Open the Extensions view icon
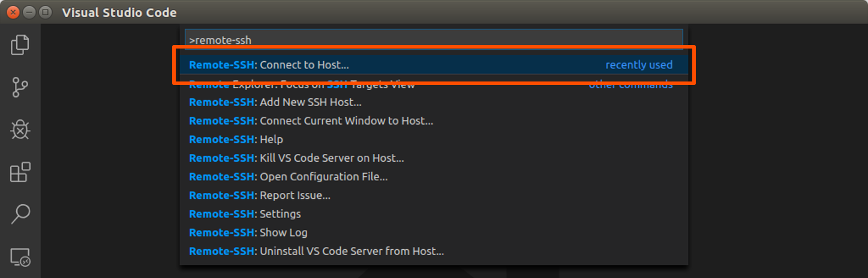The height and width of the screenshot is (278, 868). (x=20, y=172)
